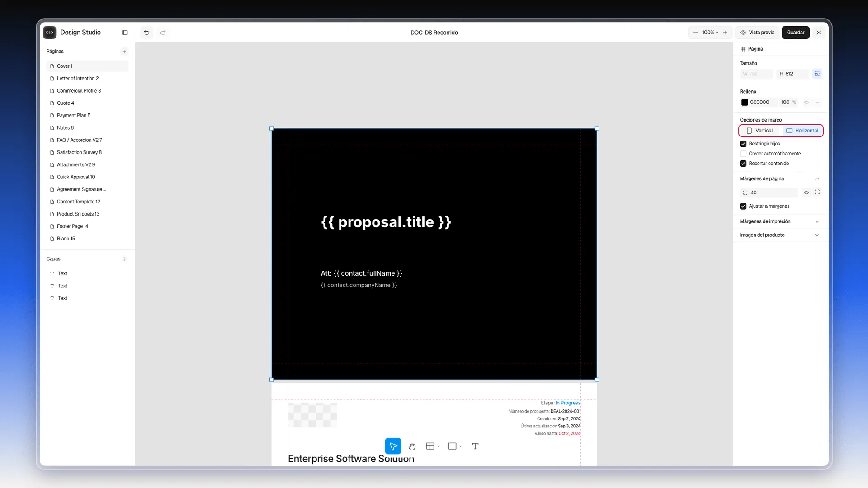The image size is (868, 488).
Task: Open the layout tool dropdown arrow
Action: pos(439,446)
